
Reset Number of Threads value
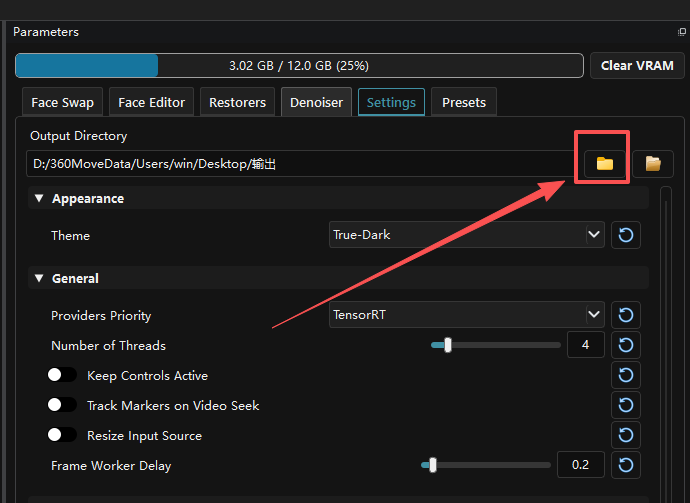626,345
